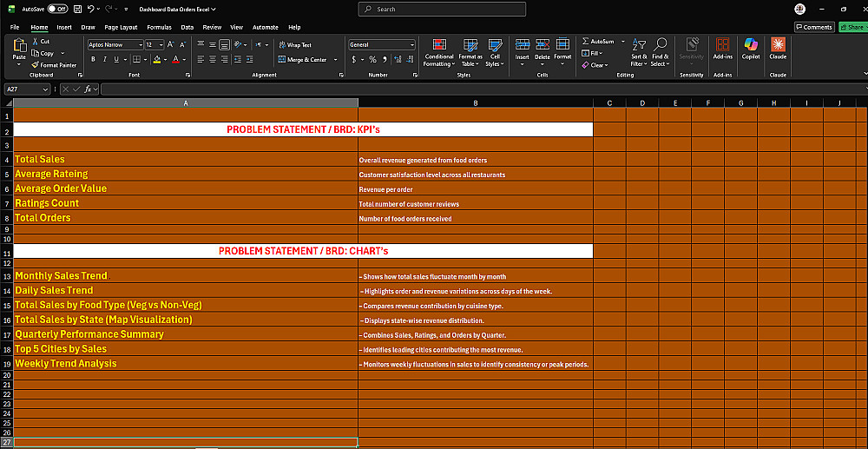
Task: Apply fill color with the paint bucket
Action: [156, 59]
